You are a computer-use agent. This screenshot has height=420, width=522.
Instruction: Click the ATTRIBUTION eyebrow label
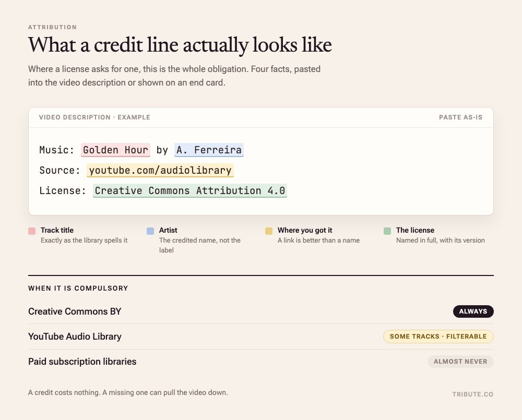53,27
